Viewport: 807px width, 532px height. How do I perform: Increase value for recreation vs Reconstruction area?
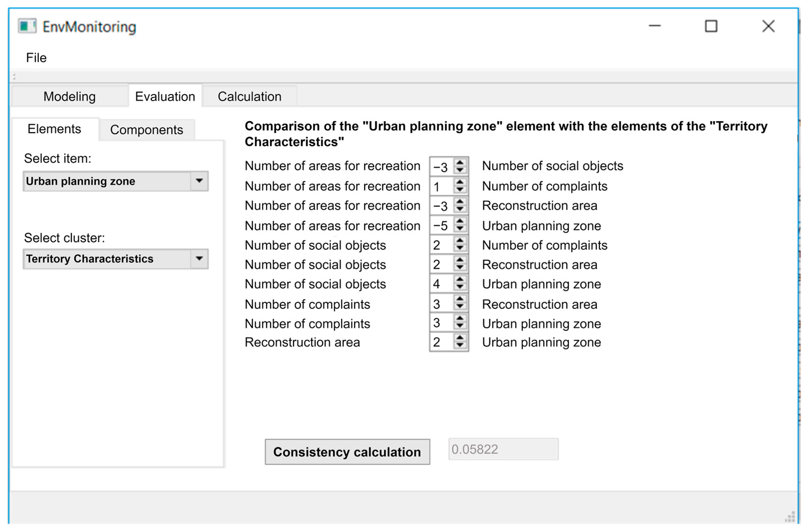460,201
